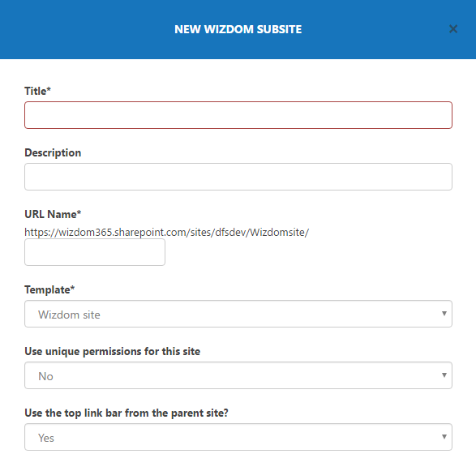Click into the Description input box
The width and height of the screenshot is (476, 471).
coord(238,177)
